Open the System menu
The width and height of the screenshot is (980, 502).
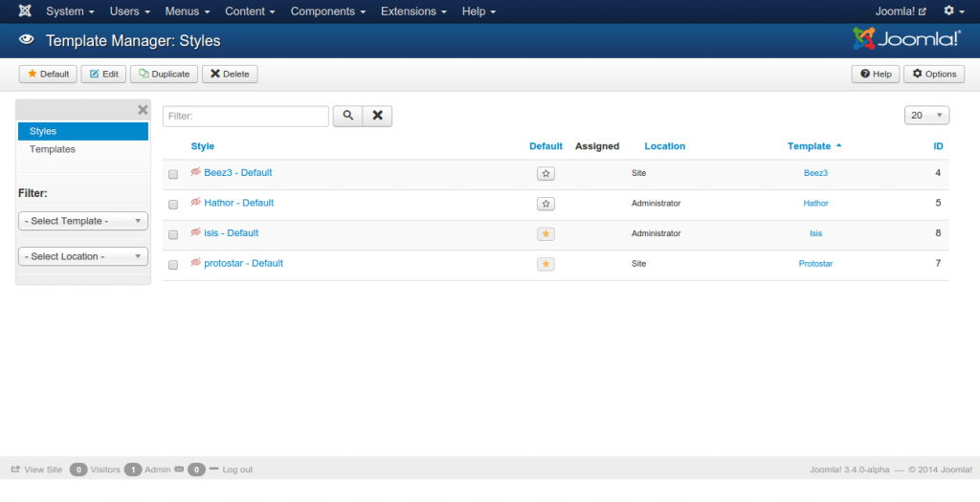[70, 11]
